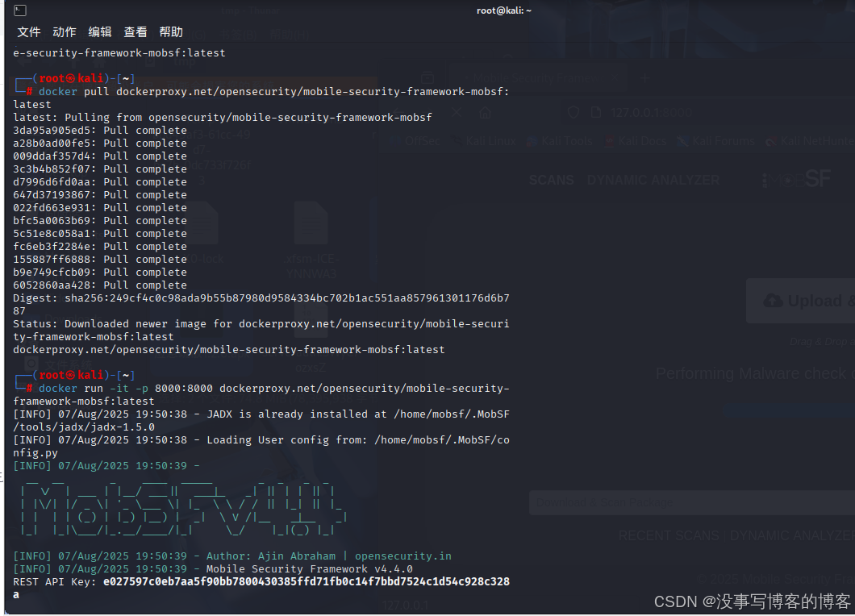Screen dimensions: 855x616
Task: Click the tracking protection shield icon
Action: (572, 114)
